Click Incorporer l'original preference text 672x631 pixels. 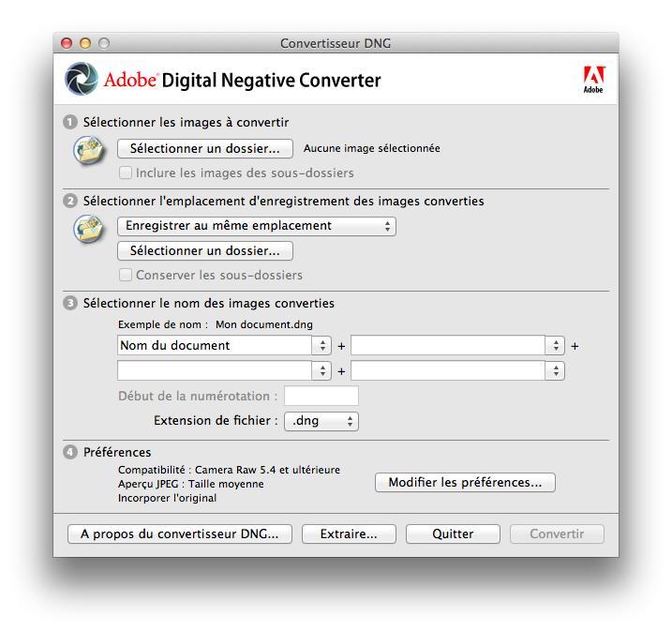coord(167,498)
